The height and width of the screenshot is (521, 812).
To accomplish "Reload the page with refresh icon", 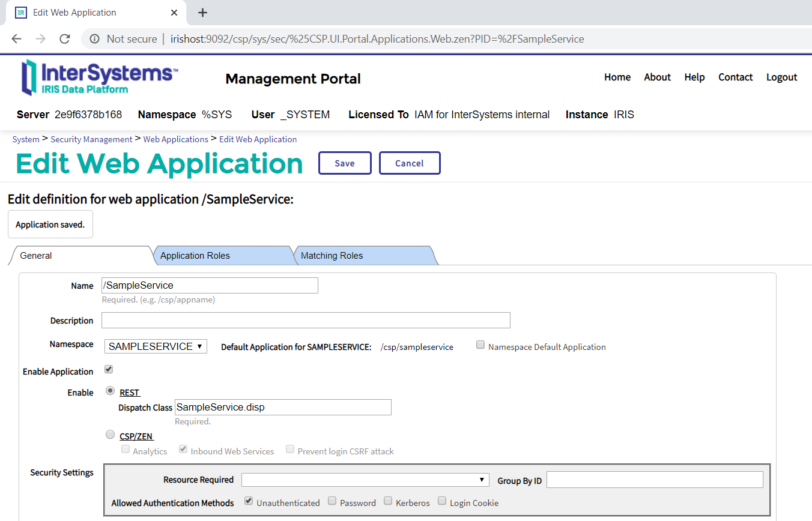I will tap(65, 39).
